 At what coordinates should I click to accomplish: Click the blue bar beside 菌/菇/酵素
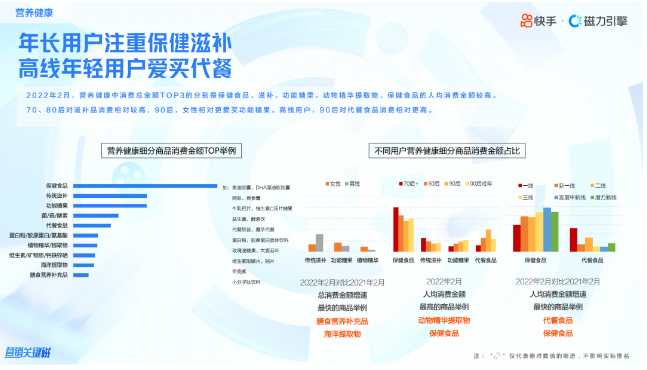[x=96, y=215]
